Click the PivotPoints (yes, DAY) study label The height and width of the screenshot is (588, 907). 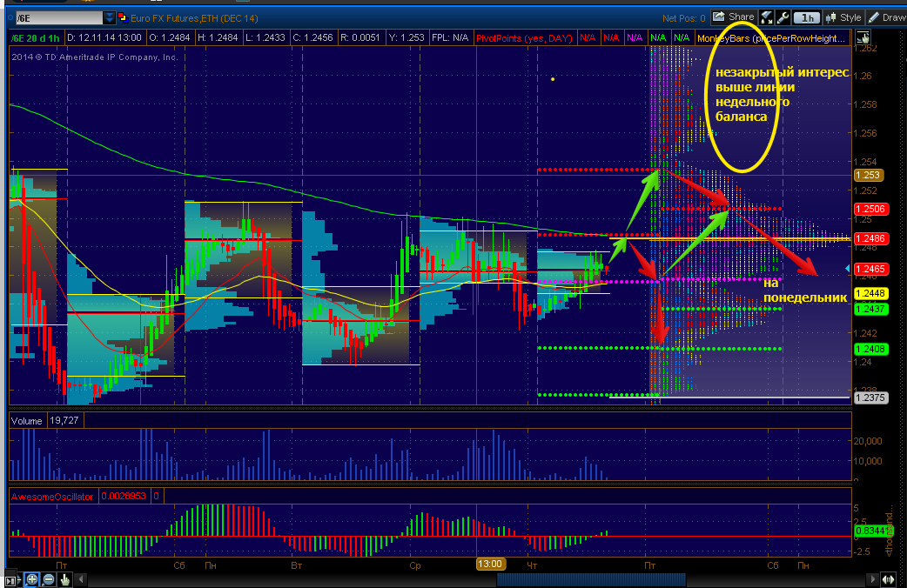[x=523, y=38]
